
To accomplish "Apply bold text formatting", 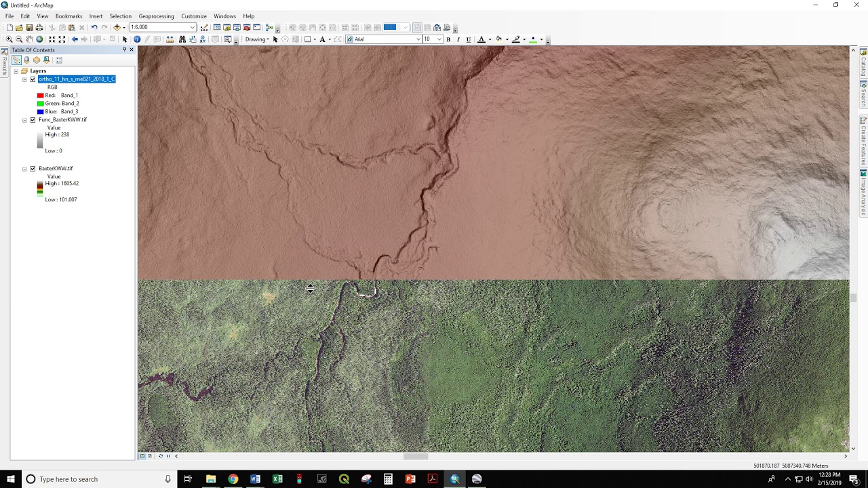I will click(448, 39).
